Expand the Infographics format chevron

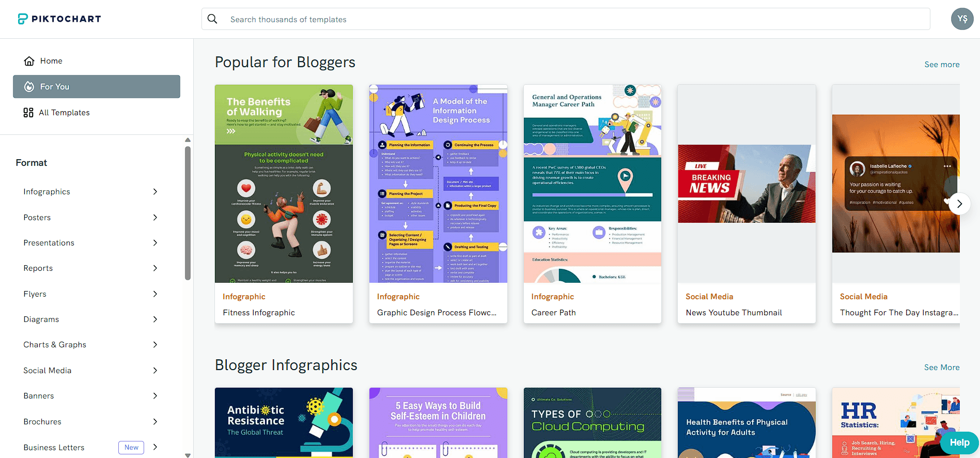(155, 192)
